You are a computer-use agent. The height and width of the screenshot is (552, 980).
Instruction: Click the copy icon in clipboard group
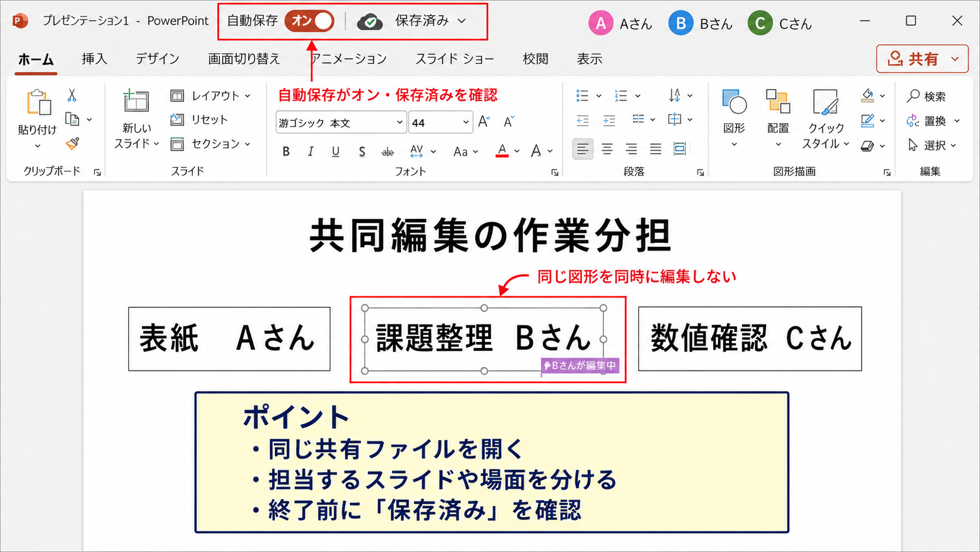point(72,119)
